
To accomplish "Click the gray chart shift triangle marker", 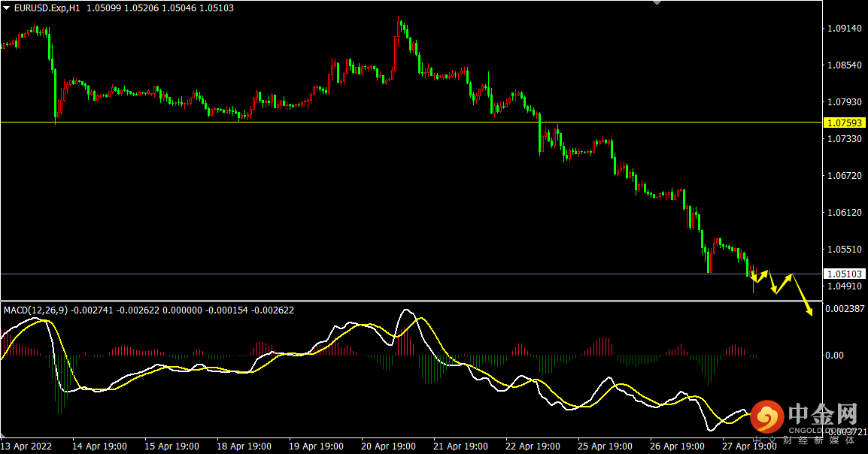I will pyautogui.click(x=657, y=3).
